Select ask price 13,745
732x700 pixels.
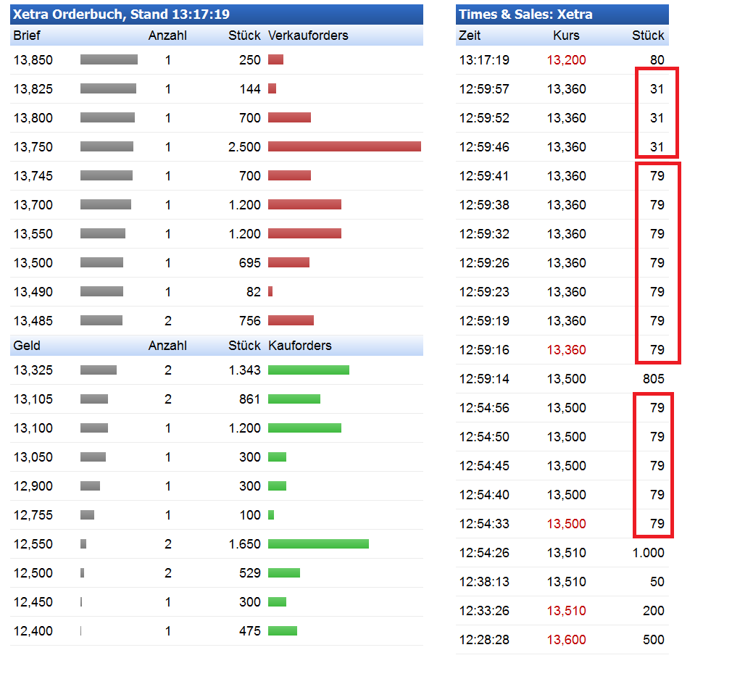click(x=33, y=176)
